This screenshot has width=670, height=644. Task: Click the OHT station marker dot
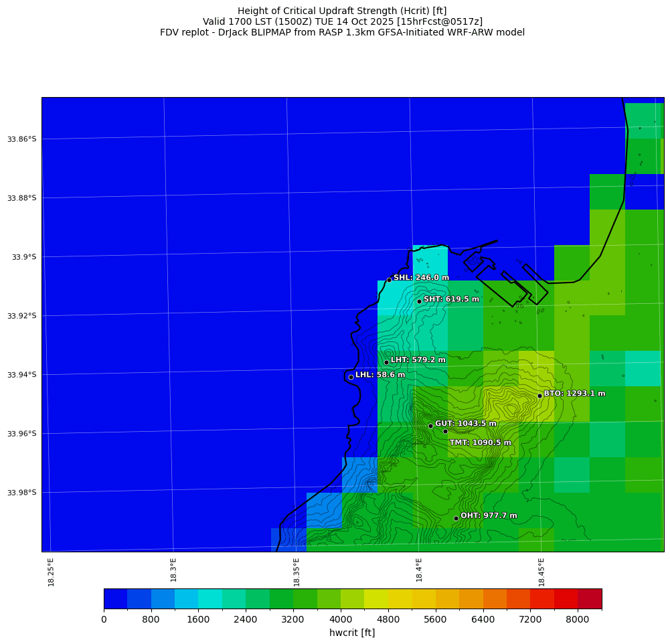point(456,518)
